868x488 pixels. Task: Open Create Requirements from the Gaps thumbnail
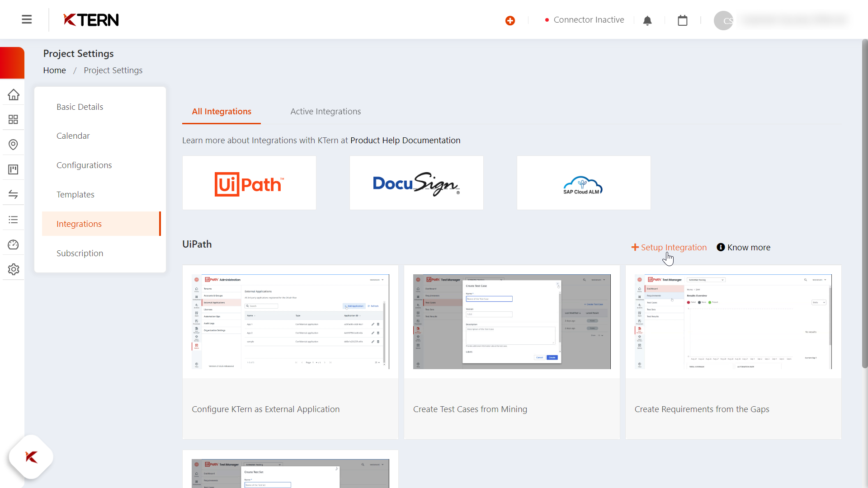point(733,322)
